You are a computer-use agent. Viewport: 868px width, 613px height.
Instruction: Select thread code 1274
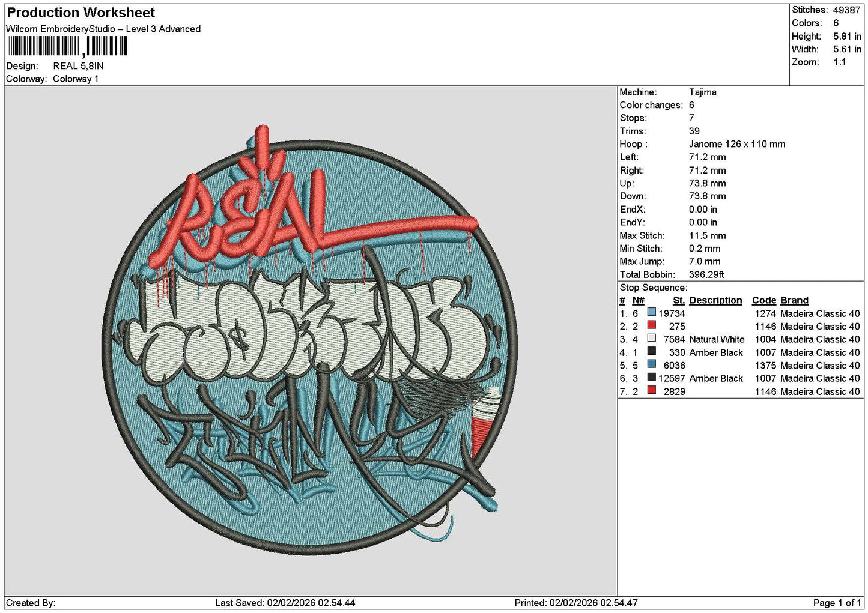[765, 313]
